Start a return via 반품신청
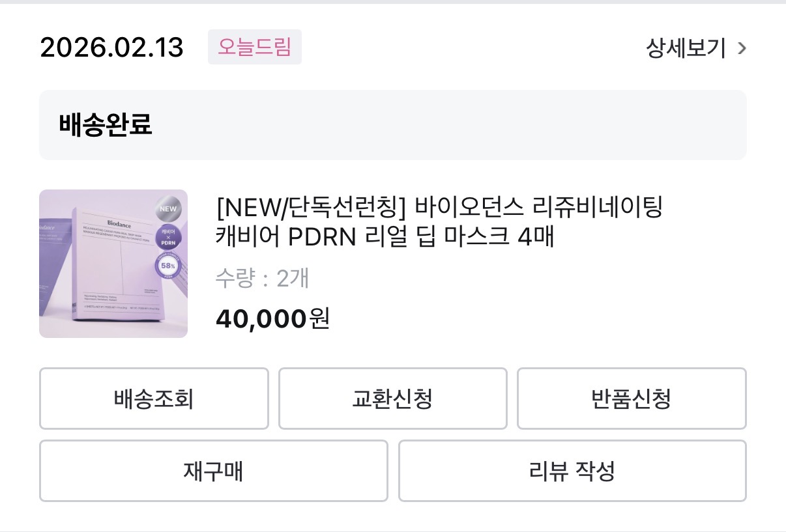 [631, 399]
